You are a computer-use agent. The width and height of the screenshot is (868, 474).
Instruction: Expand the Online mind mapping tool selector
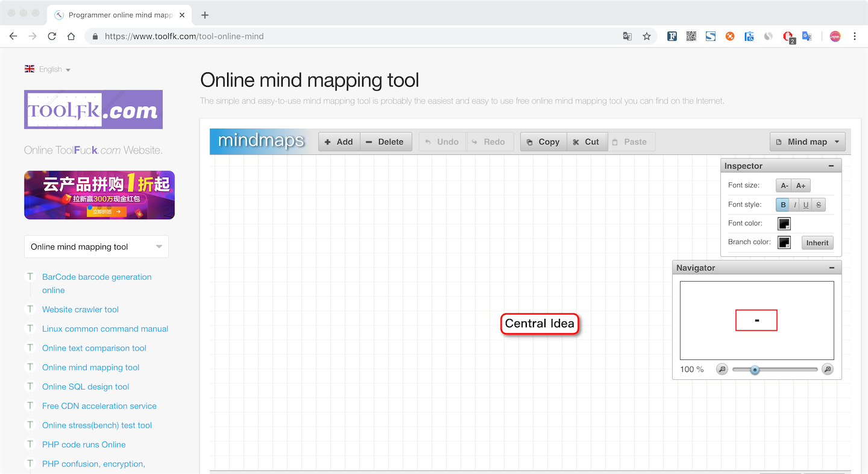pyautogui.click(x=96, y=247)
